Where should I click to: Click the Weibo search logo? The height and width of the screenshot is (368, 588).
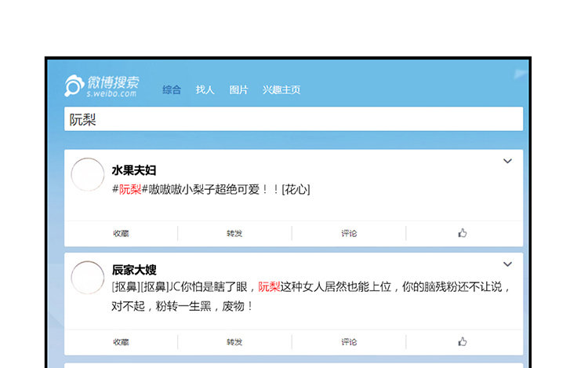[x=101, y=86]
